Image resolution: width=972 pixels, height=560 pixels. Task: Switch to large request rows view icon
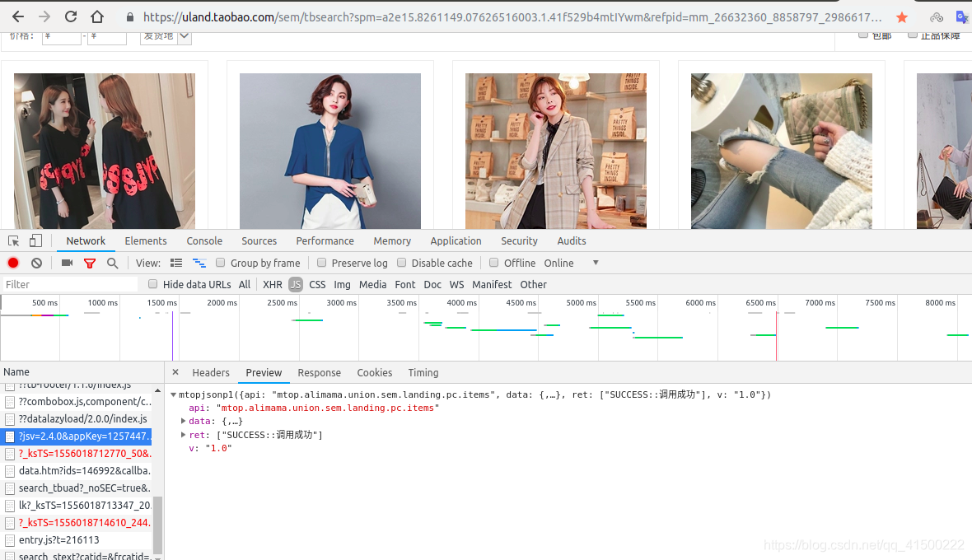click(176, 264)
